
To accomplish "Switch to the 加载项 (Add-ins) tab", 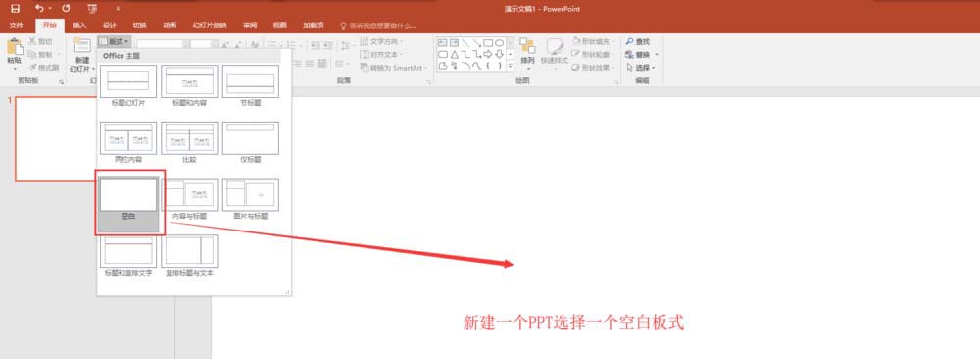I will click(314, 26).
